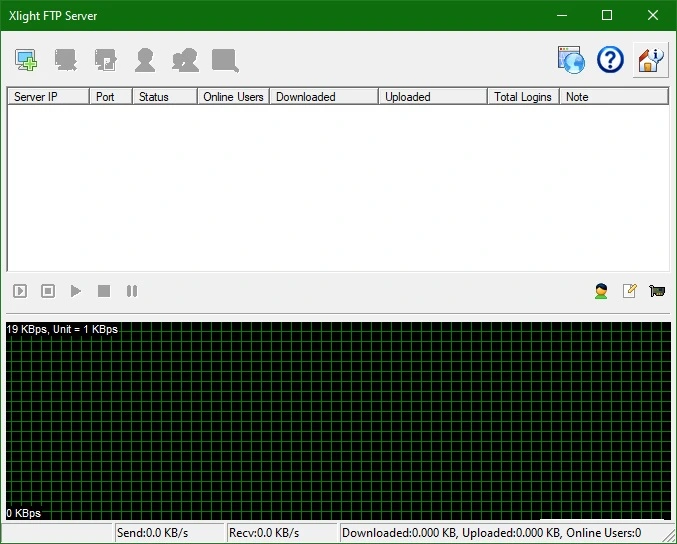Sort by the Port column header
Image resolution: width=677 pixels, height=544 pixels.
pyautogui.click(x=111, y=97)
